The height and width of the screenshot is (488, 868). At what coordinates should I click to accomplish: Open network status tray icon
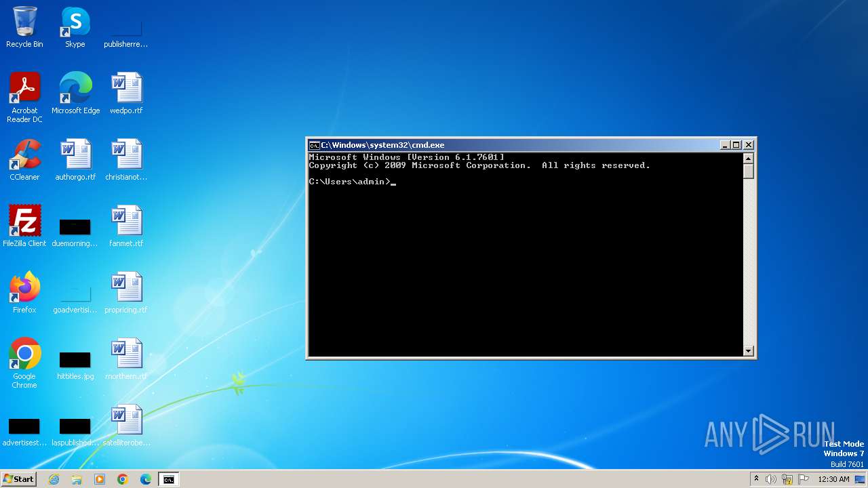click(x=787, y=479)
